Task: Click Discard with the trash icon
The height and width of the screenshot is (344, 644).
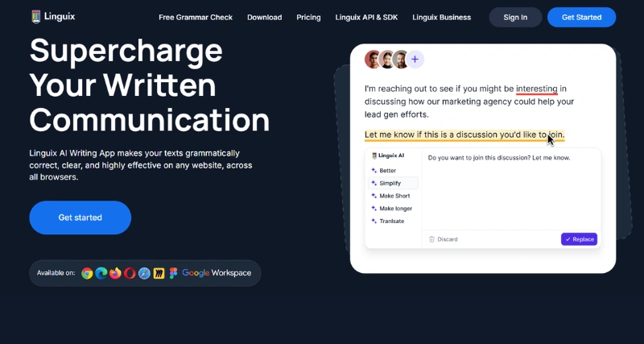Action: 443,239
